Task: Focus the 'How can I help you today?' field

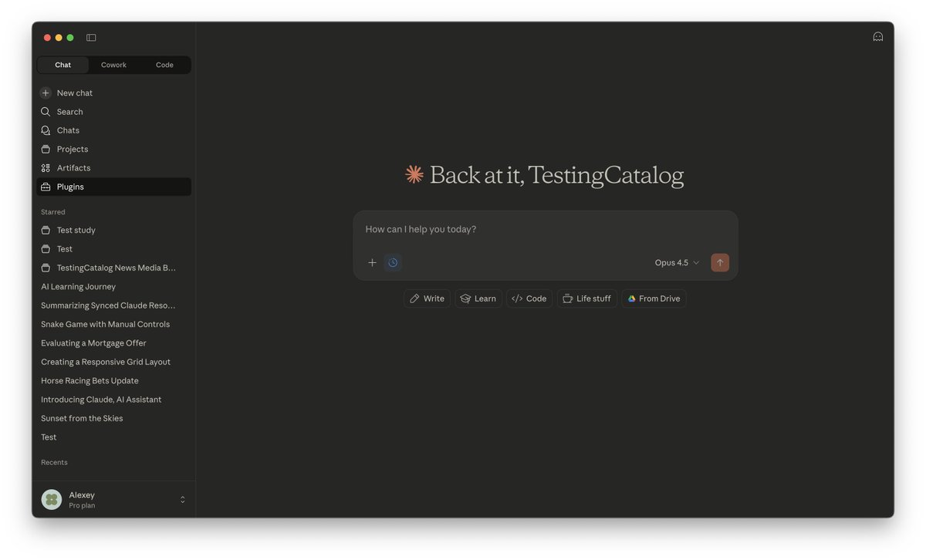Action: click(546, 229)
